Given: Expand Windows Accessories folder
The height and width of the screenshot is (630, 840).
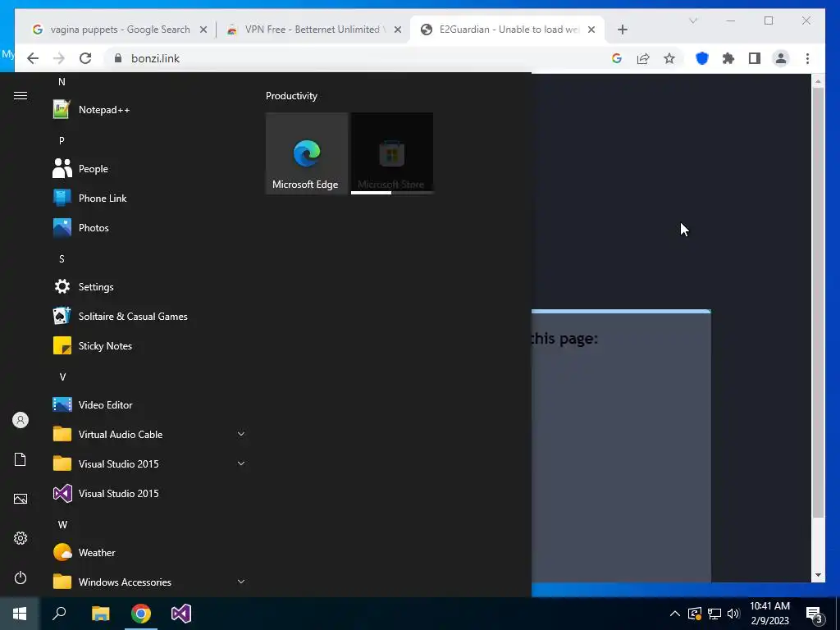Looking at the screenshot, I should tap(148, 582).
